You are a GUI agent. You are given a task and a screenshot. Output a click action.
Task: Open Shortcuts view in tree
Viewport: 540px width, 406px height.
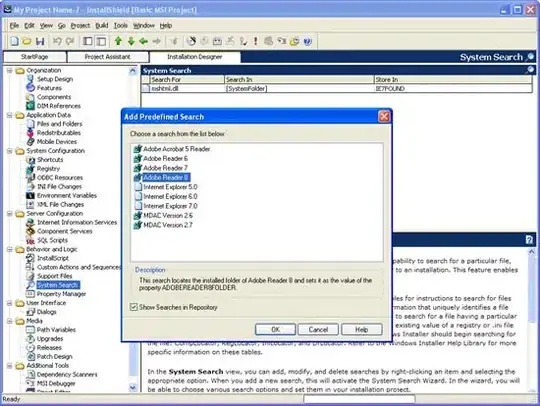click(50, 160)
